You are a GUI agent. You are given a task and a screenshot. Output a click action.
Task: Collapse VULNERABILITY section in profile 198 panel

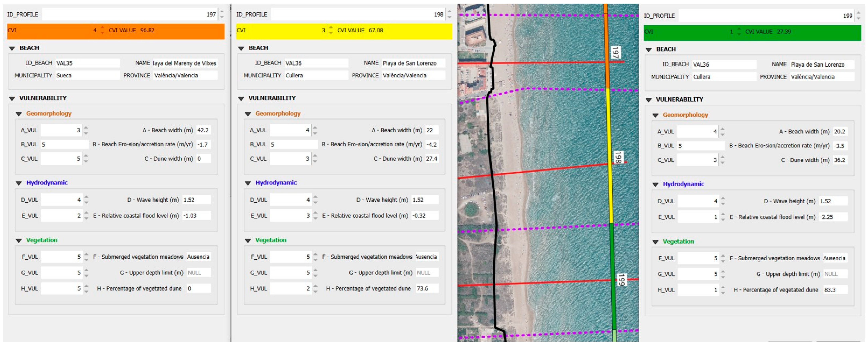pyautogui.click(x=241, y=99)
